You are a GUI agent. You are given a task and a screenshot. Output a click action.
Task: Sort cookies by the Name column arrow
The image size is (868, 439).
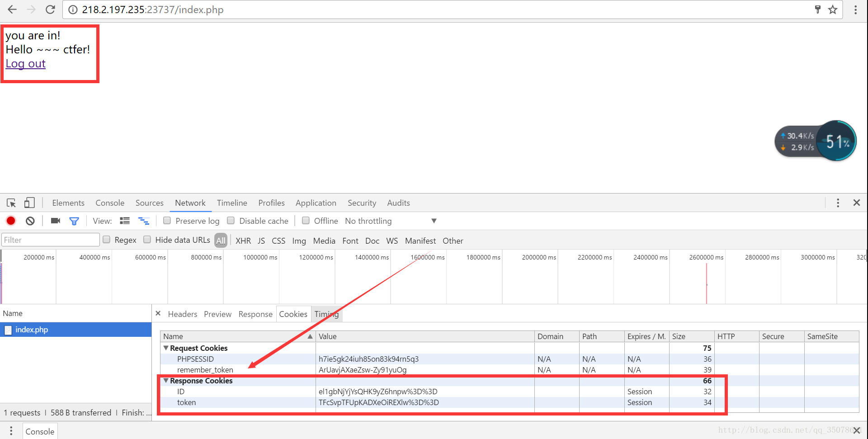tap(310, 336)
